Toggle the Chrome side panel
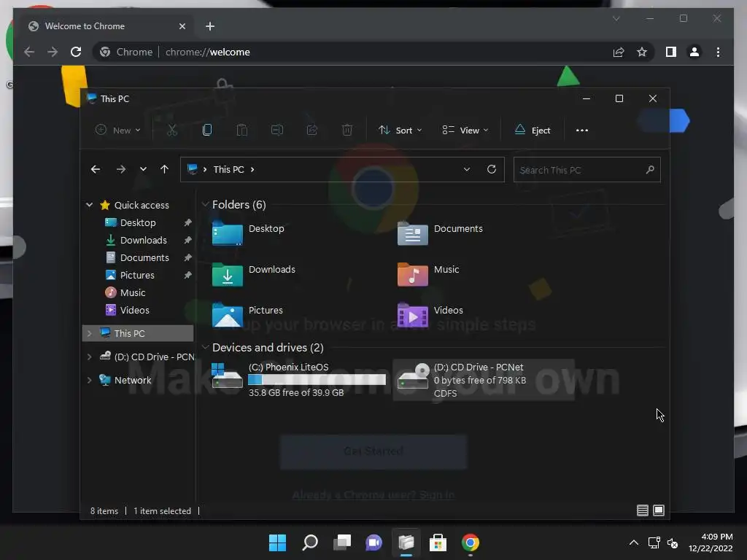Image resolution: width=747 pixels, height=560 pixels. coord(671,52)
